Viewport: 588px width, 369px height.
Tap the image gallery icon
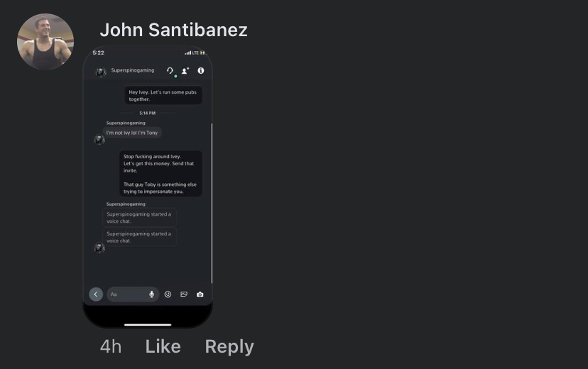pyautogui.click(x=184, y=294)
